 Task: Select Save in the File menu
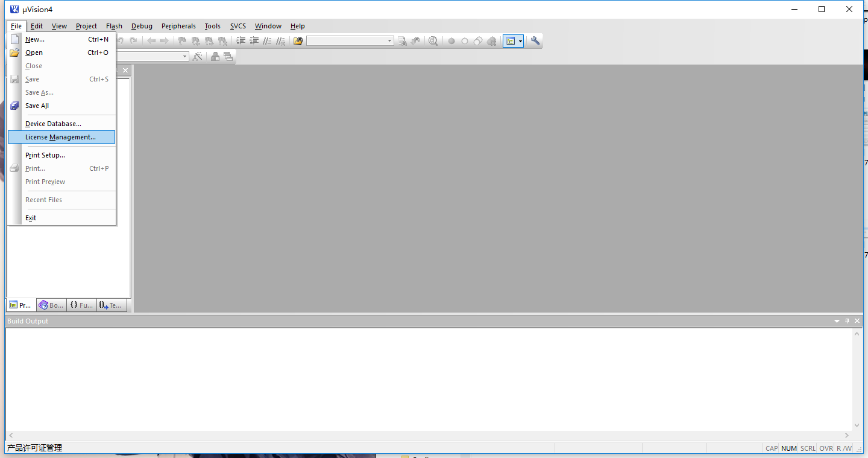coord(61,79)
